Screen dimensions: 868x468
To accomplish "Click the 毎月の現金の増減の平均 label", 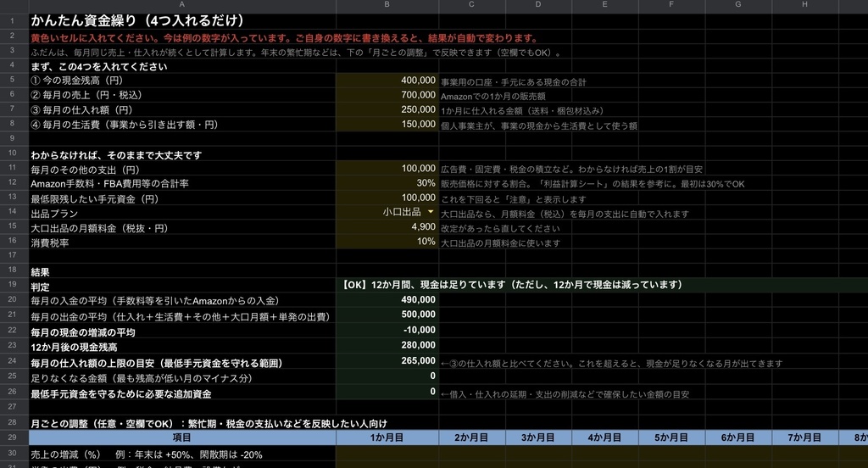I will pyautogui.click(x=83, y=332).
